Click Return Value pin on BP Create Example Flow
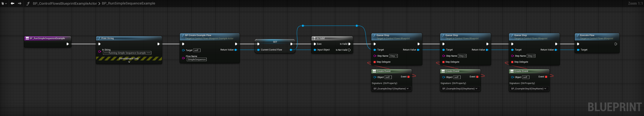This screenshot has width=644, height=116. point(235,50)
